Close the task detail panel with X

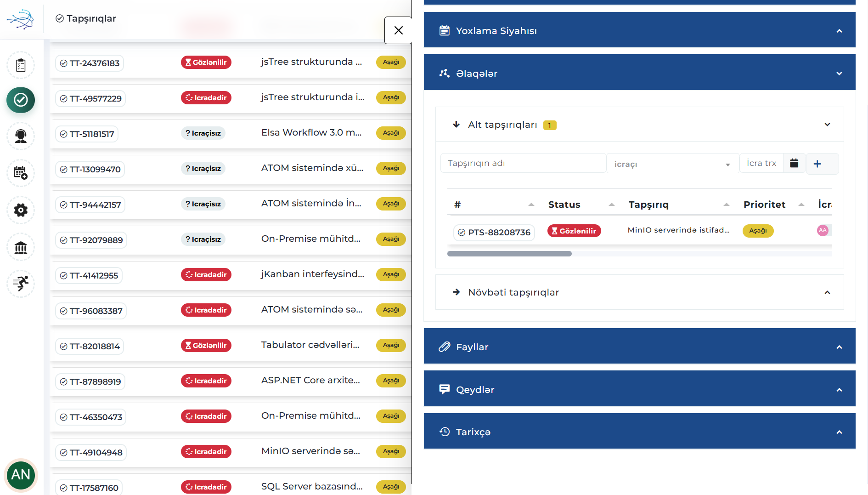click(398, 30)
